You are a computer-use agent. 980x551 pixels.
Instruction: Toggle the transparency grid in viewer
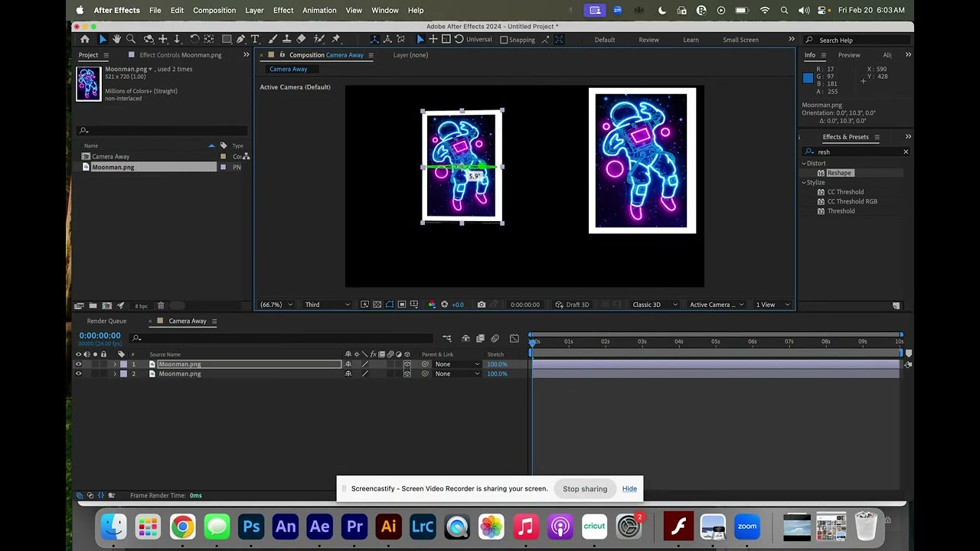tap(377, 305)
